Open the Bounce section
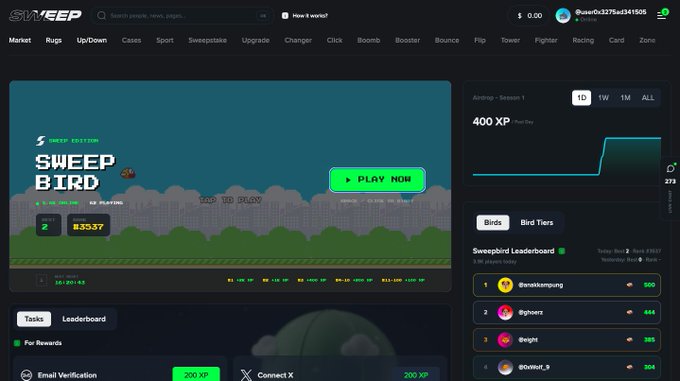This screenshot has width=680, height=381. (447, 40)
